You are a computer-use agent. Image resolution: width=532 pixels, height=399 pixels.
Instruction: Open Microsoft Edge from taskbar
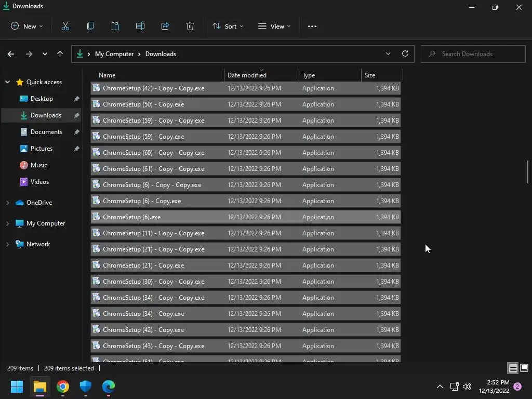pyautogui.click(x=109, y=387)
